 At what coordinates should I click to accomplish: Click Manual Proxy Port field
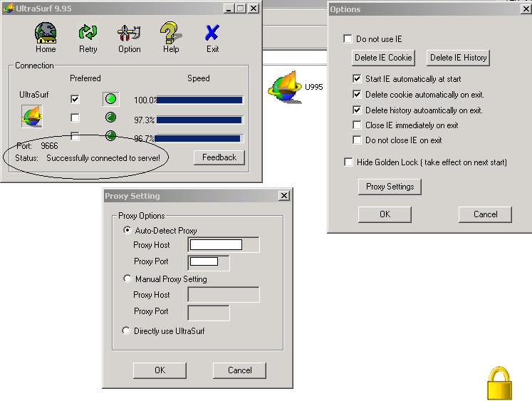pos(209,313)
